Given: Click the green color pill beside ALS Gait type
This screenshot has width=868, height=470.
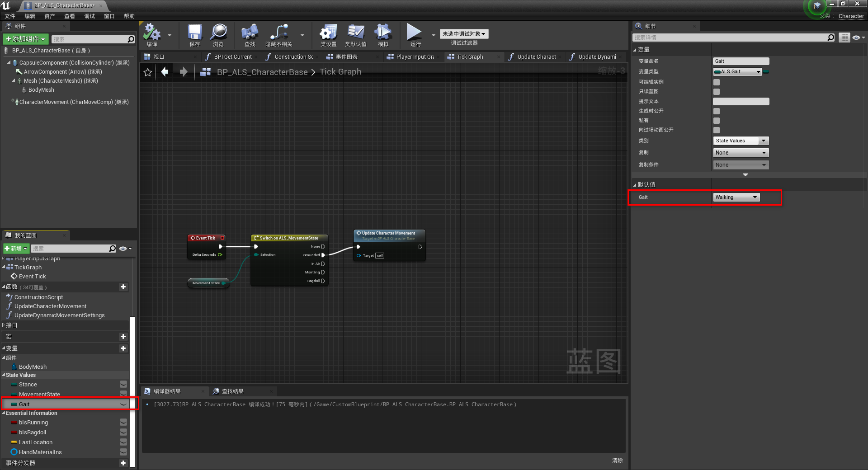Looking at the screenshot, I should (766, 71).
